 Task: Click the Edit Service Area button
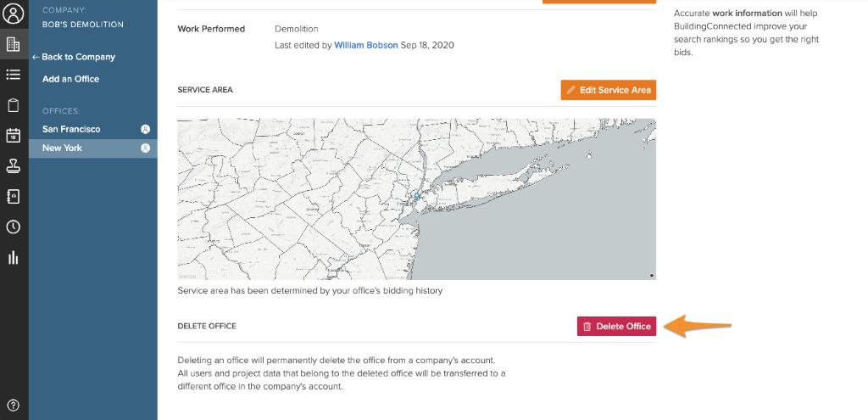[x=608, y=90]
